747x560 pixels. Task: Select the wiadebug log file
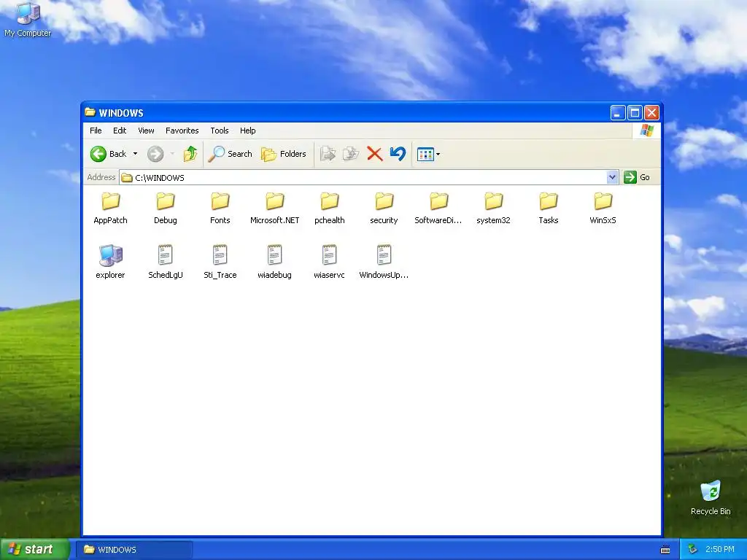tap(275, 262)
